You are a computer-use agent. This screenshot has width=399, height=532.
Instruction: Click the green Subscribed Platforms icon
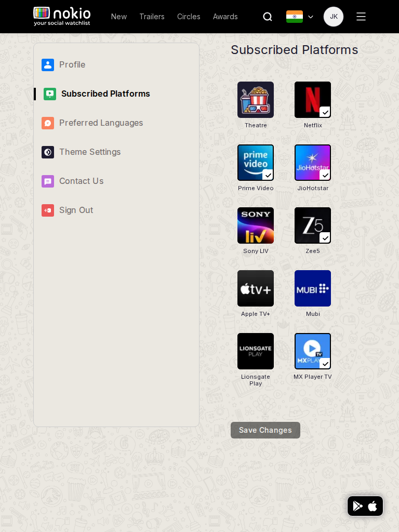[x=50, y=94]
